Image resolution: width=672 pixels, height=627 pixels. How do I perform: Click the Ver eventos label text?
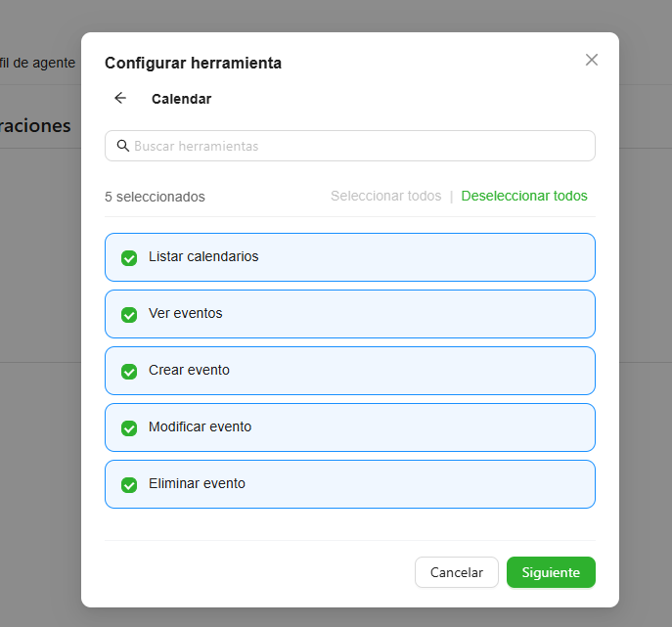pyautogui.click(x=185, y=313)
